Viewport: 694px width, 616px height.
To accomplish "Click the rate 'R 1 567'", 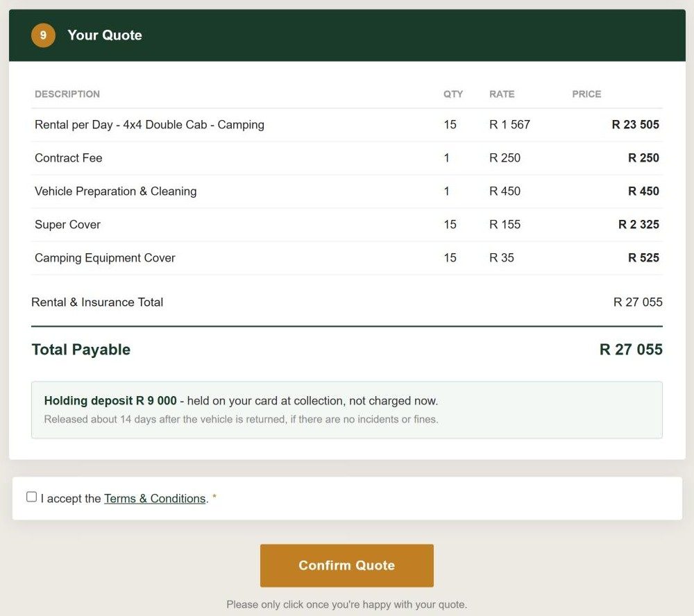I will tap(509, 125).
